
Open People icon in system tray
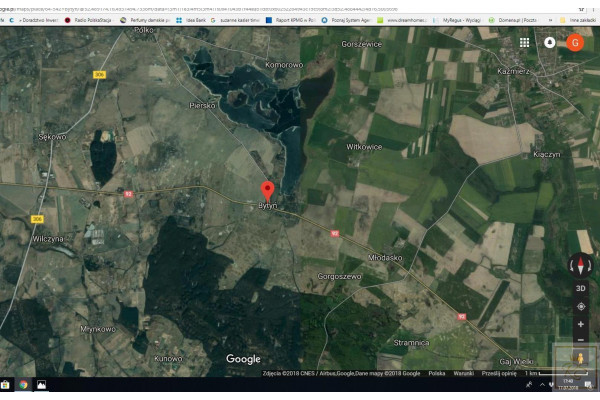[529, 385]
